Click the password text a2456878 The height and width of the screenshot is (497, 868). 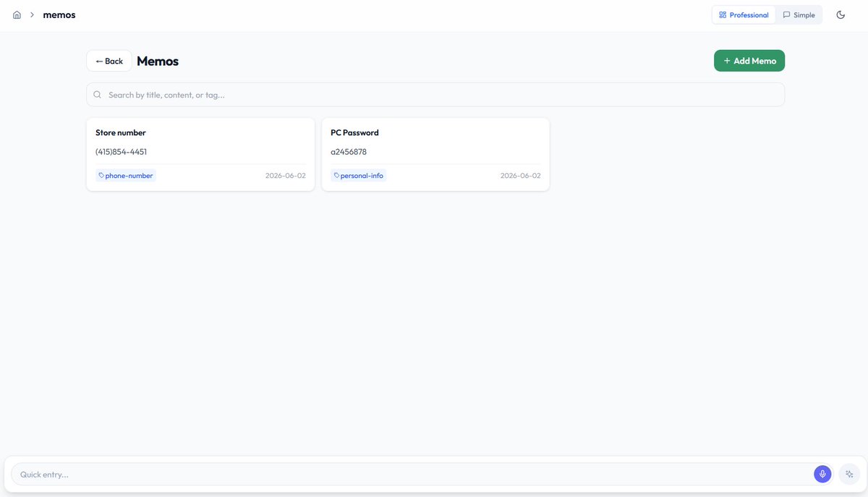(x=349, y=152)
